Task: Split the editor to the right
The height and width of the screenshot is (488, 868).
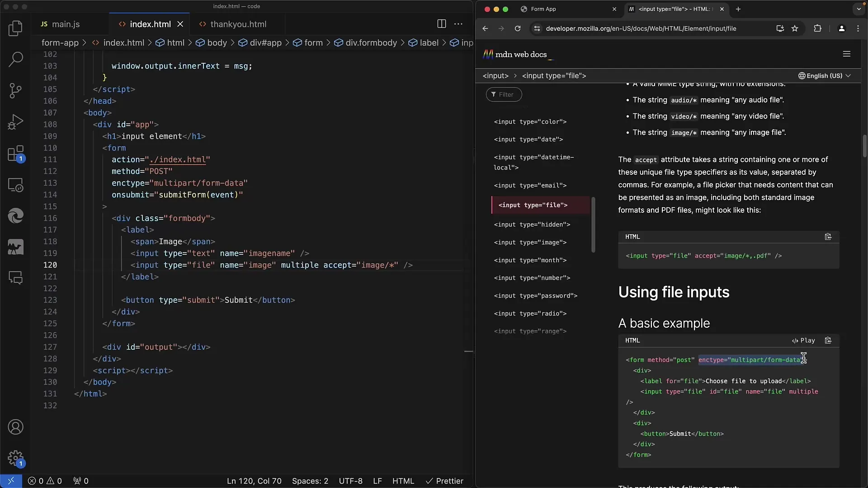Action: coord(442,24)
